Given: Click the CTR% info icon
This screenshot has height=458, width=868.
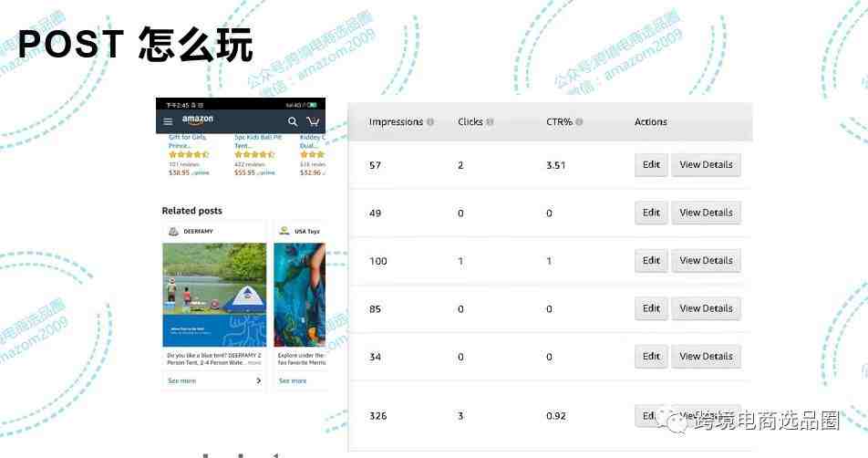Looking at the screenshot, I should pyautogui.click(x=579, y=122).
